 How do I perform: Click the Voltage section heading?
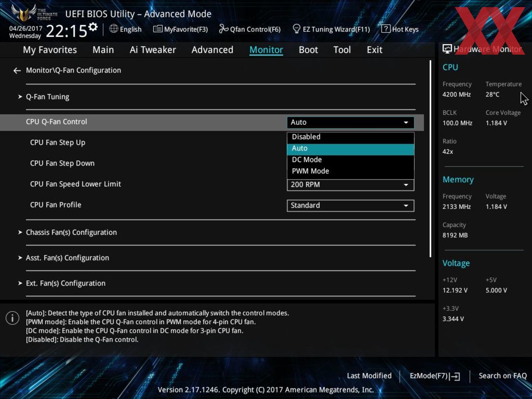pyautogui.click(x=456, y=263)
